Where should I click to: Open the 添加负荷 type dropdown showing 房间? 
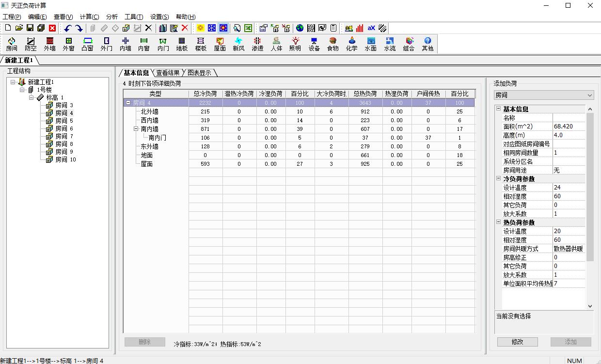coord(543,95)
